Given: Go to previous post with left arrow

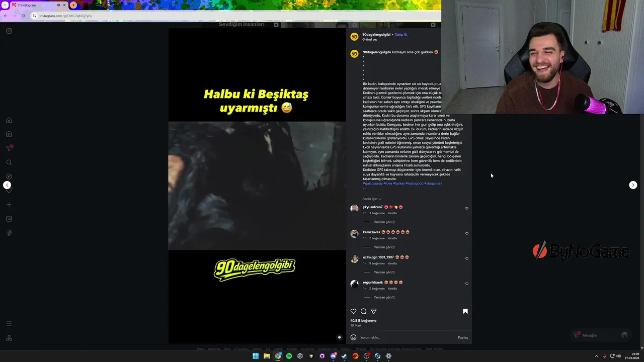Looking at the screenshot, I should pyautogui.click(x=7, y=185).
